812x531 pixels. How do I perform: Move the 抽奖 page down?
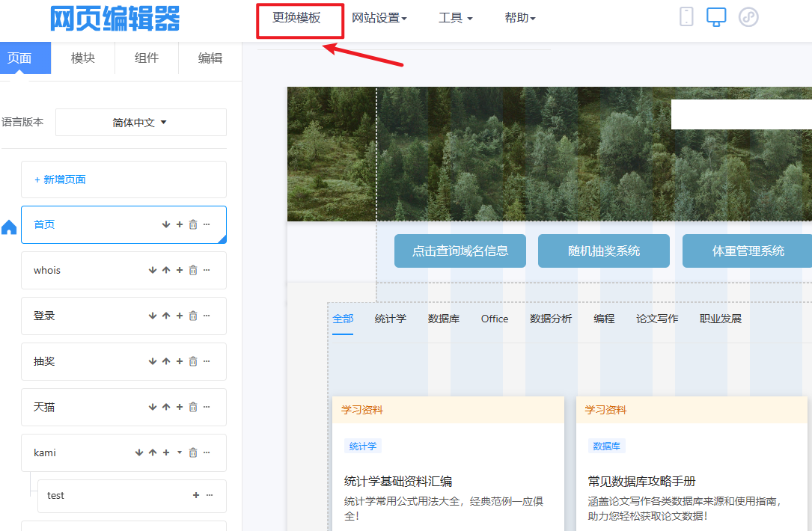pos(153,362)
